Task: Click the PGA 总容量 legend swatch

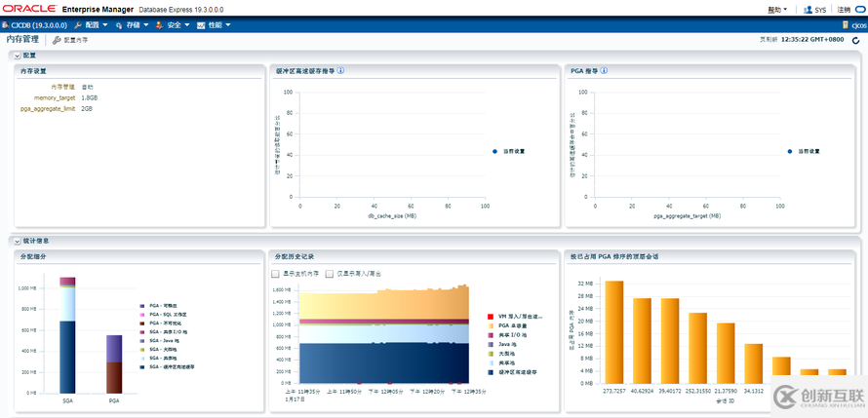Action: click(490, 326)
